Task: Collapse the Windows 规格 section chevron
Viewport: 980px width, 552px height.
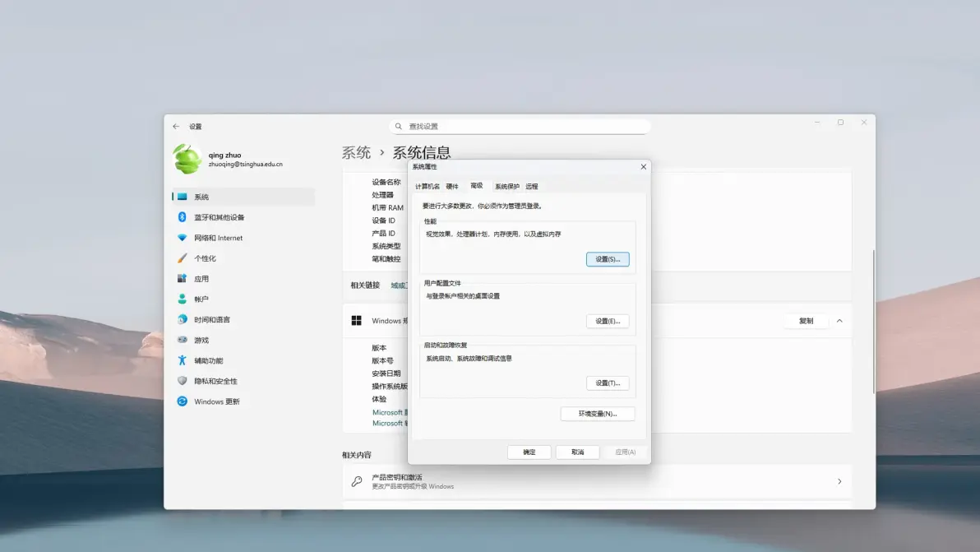Action: (839, 321)
